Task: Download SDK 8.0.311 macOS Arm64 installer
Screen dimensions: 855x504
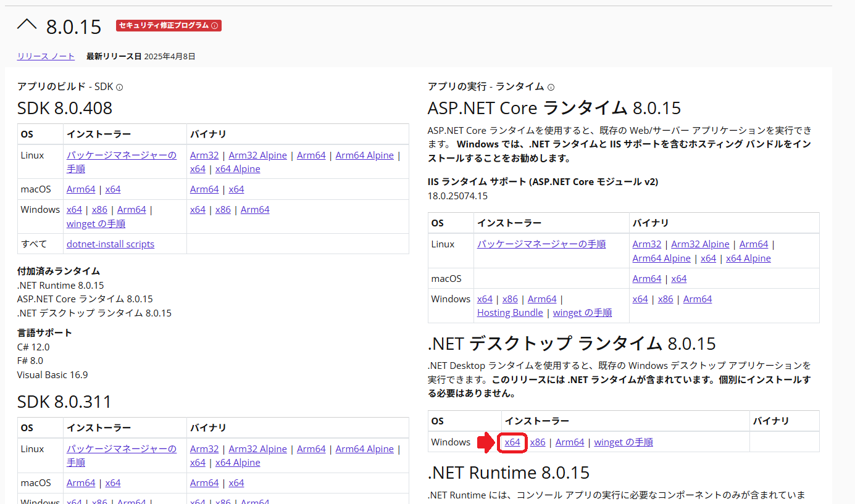Action: (81, 483)
